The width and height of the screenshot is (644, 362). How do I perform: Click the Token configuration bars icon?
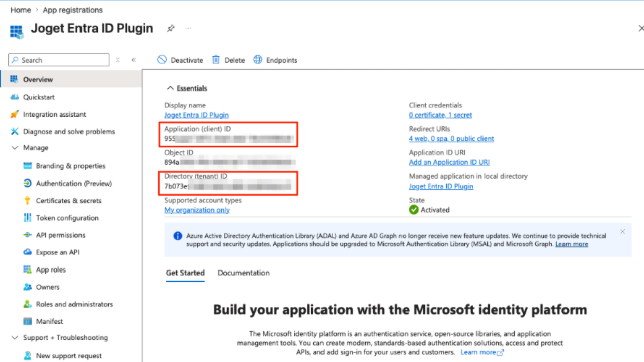coord(27,218)
